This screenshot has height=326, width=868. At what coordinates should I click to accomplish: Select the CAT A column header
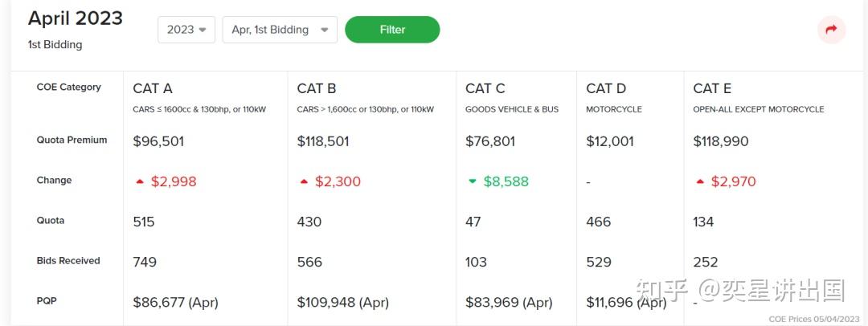[x=152, y=88]
